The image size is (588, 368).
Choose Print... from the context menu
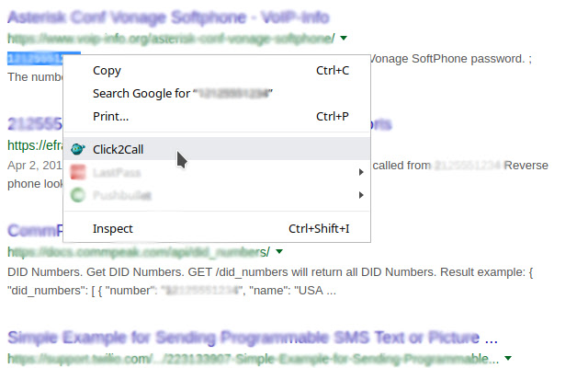[110, 117]
